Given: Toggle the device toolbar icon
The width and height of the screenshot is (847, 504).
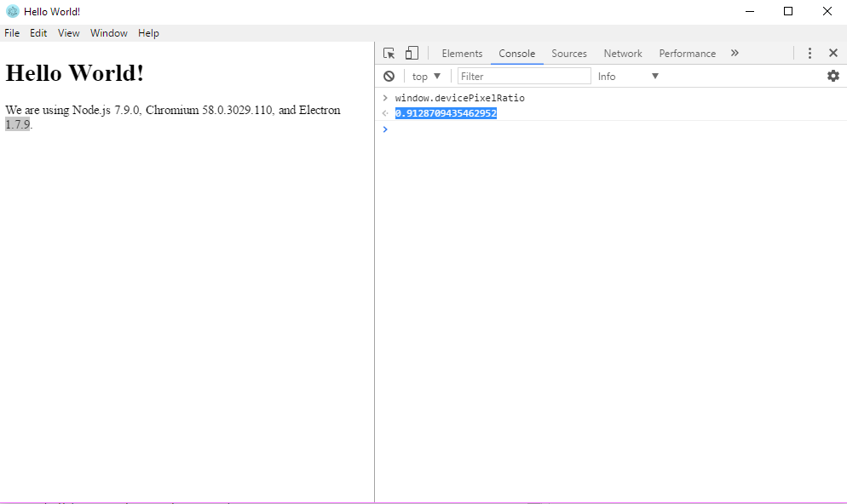Looking at the screenshot, I should [412, 53].
